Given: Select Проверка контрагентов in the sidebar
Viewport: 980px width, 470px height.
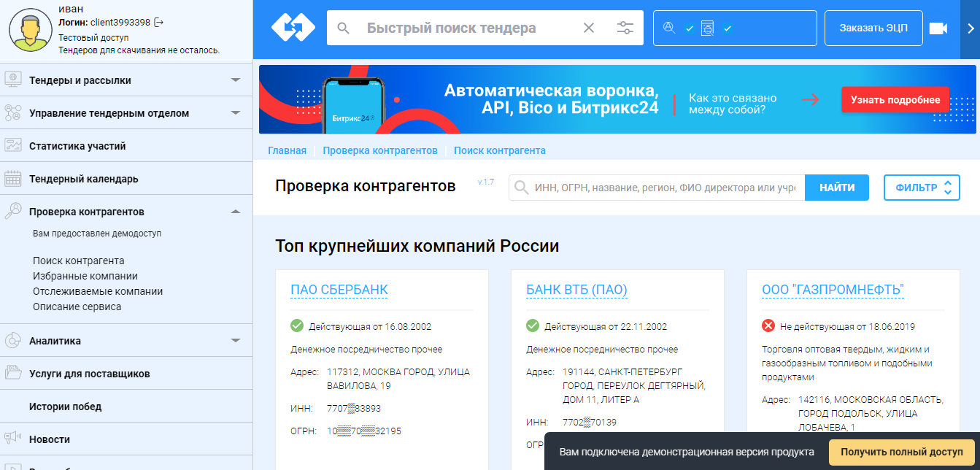Looking at the screenshot, I should click(87, 212).
